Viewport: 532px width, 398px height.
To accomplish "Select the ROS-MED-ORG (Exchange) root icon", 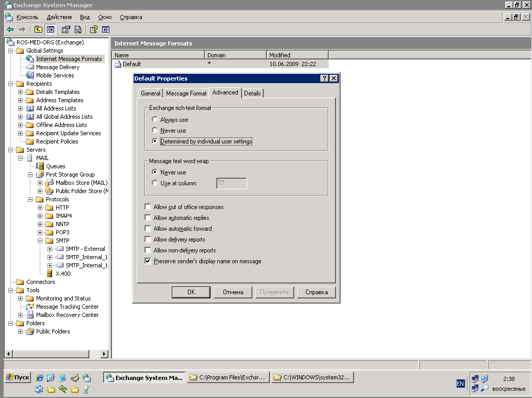I will pyautogui.click(x=10, y=42).
